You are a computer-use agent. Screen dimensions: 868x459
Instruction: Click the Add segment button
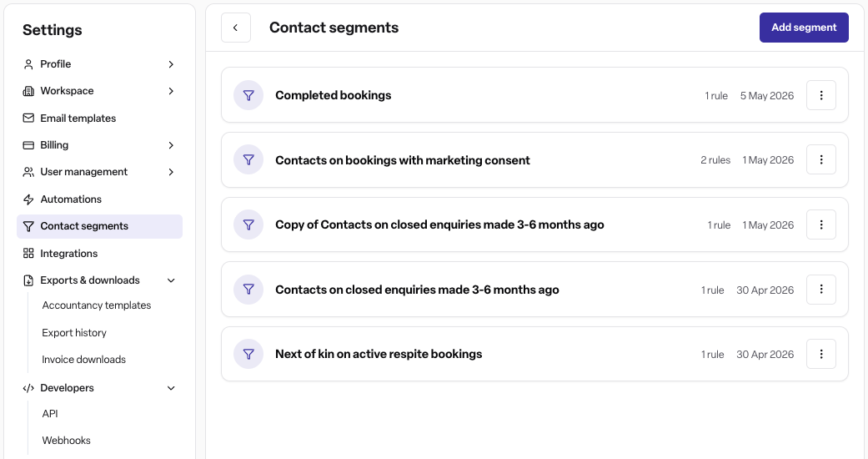[804, 28]
